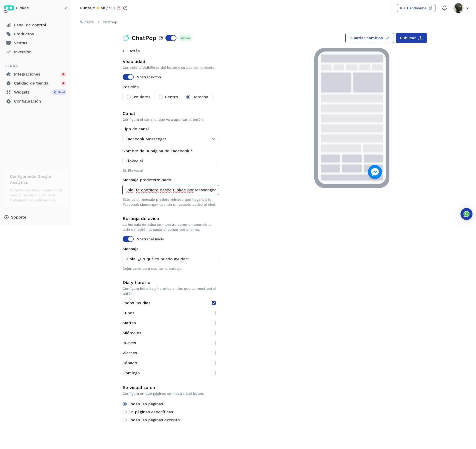Go to Productos in the sidebar
Viewport: 476px width, 449px height.
[24, 34]
